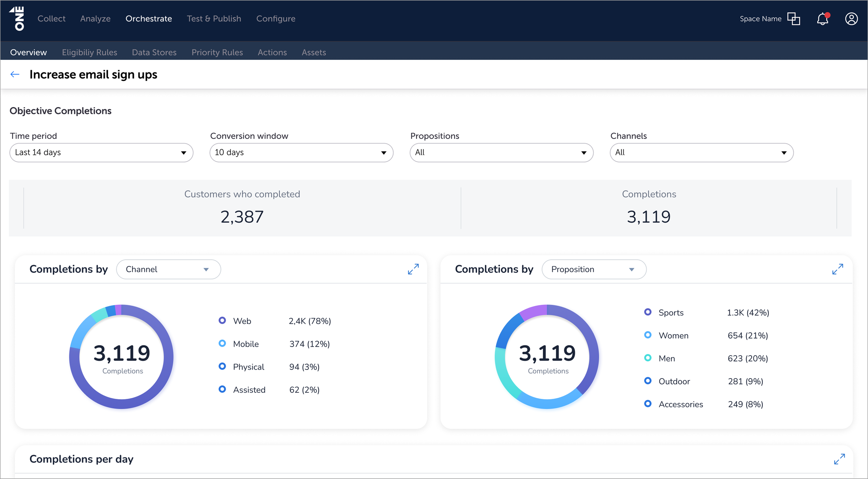The height and width of the screenshot is (479, 868).
Task: Toggle the Web legend marker
Action: click(x=222, y=321)
